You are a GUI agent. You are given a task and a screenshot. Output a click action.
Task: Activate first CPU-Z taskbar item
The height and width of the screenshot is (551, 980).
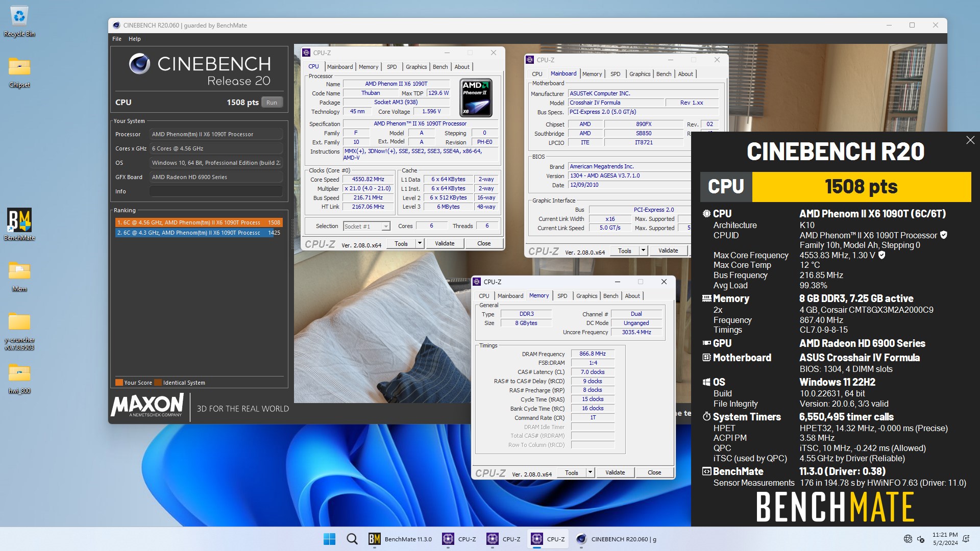(459, 539)
